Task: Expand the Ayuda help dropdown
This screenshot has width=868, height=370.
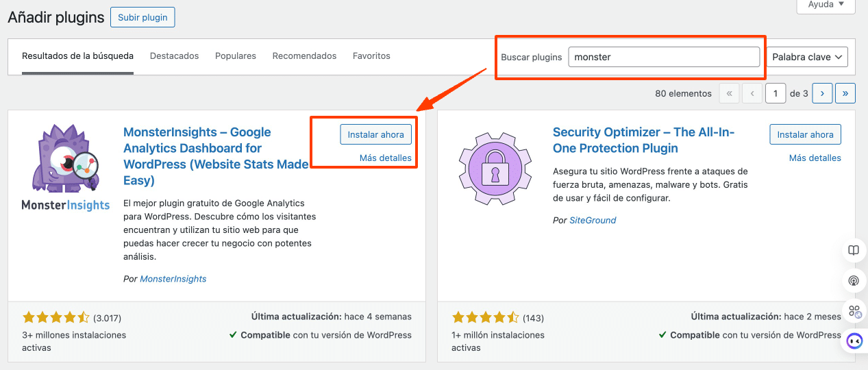Action: click(x=826, y=5)
